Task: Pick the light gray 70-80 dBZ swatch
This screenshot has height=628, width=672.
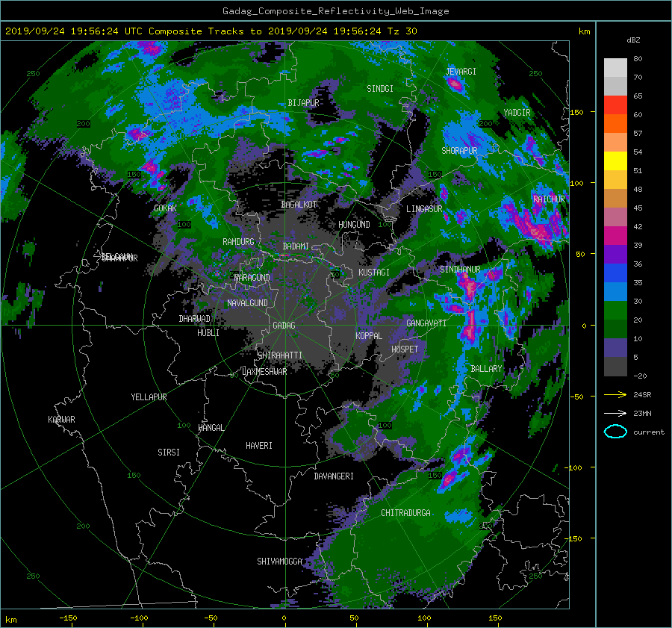Action: tap(615, 68)
